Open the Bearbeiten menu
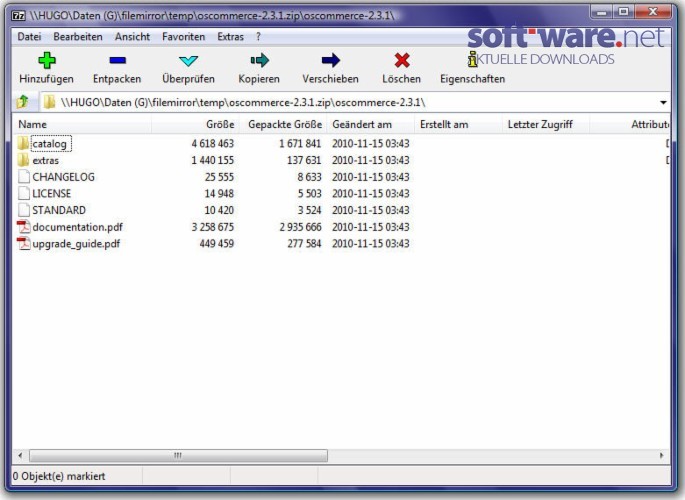 point(78,37)
